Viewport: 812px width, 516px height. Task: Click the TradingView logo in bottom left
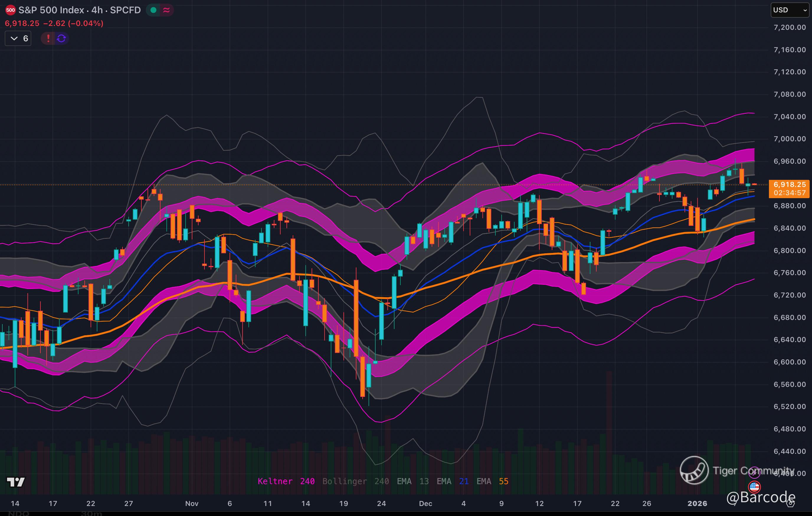[x=16, y=482]
